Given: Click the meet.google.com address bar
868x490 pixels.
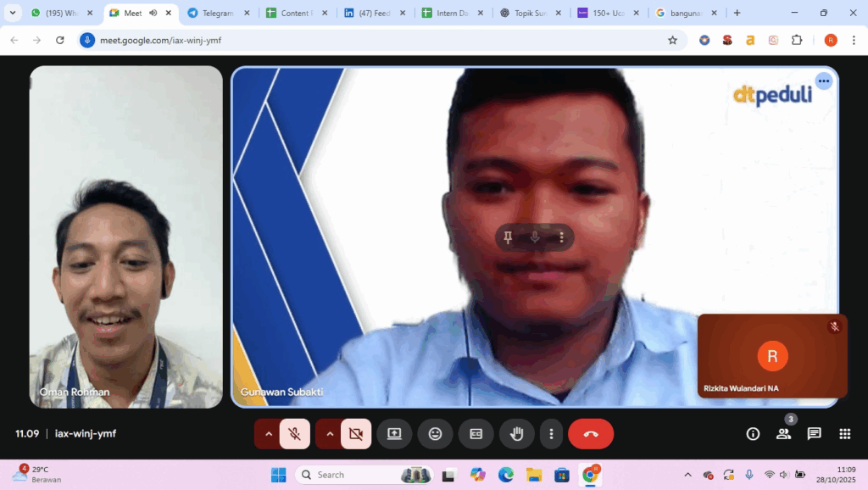Looking at the screenshot, I should (381, 40).
